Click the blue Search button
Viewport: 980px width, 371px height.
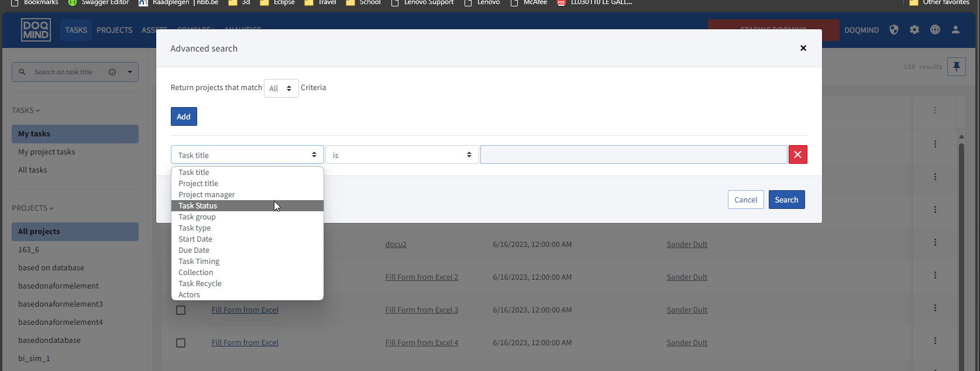tap(786, 200)
